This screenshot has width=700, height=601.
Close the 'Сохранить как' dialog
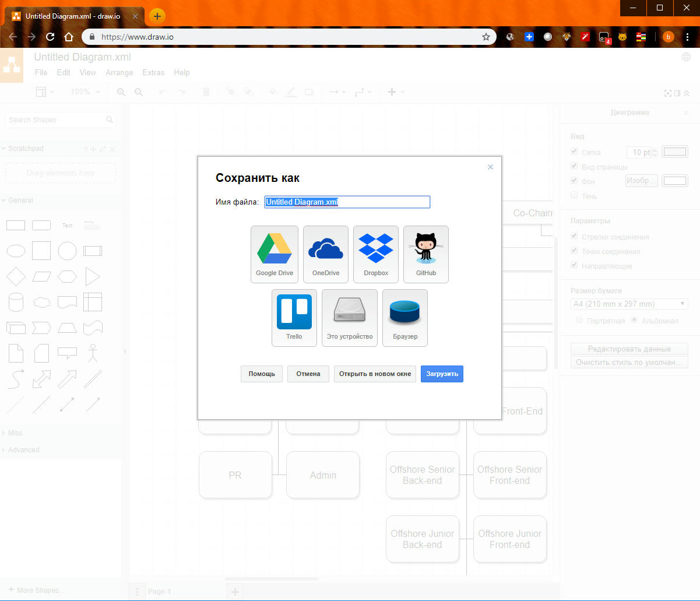pos(490,167)
